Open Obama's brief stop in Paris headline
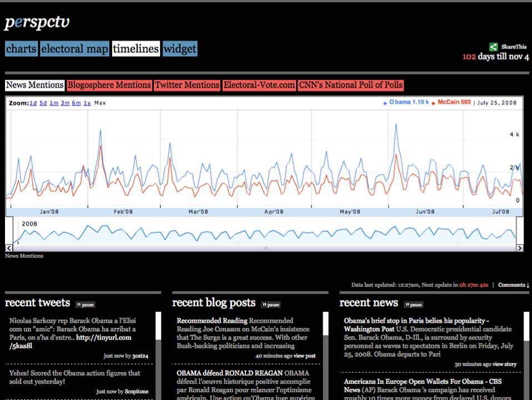This screenshot has height=400, width=532. (416, 325)
